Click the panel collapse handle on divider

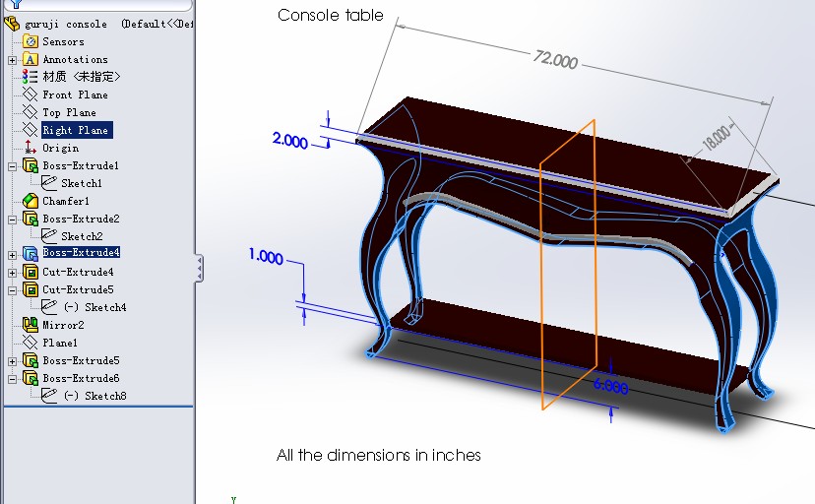click(x=199, y=268)
